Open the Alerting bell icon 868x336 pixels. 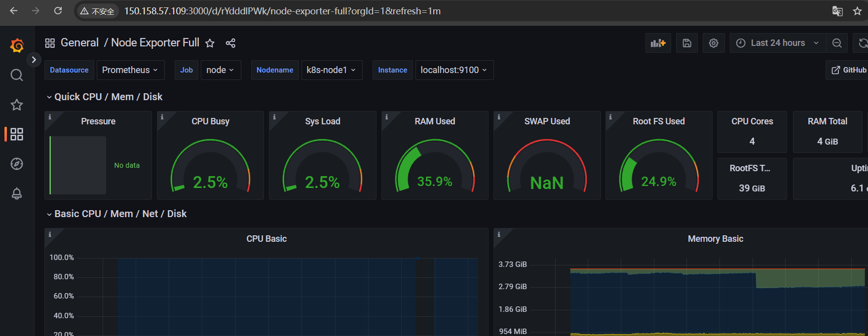pos(17,193)
